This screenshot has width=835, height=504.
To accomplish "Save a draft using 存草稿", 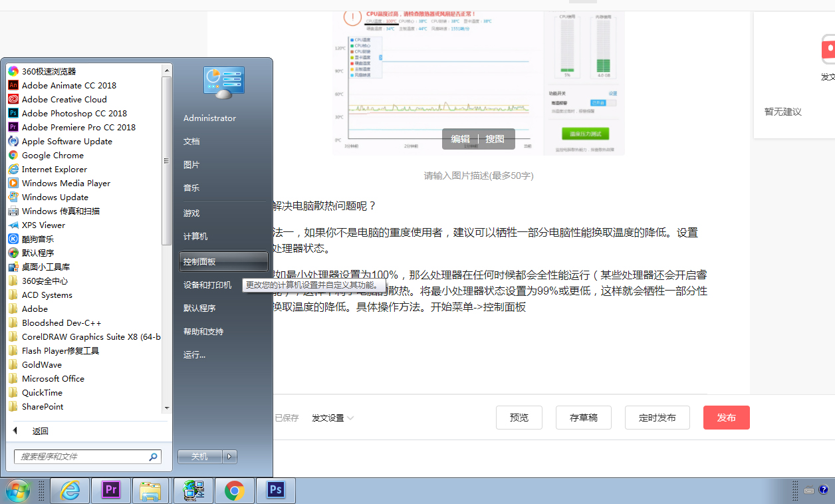I will 583,418.
